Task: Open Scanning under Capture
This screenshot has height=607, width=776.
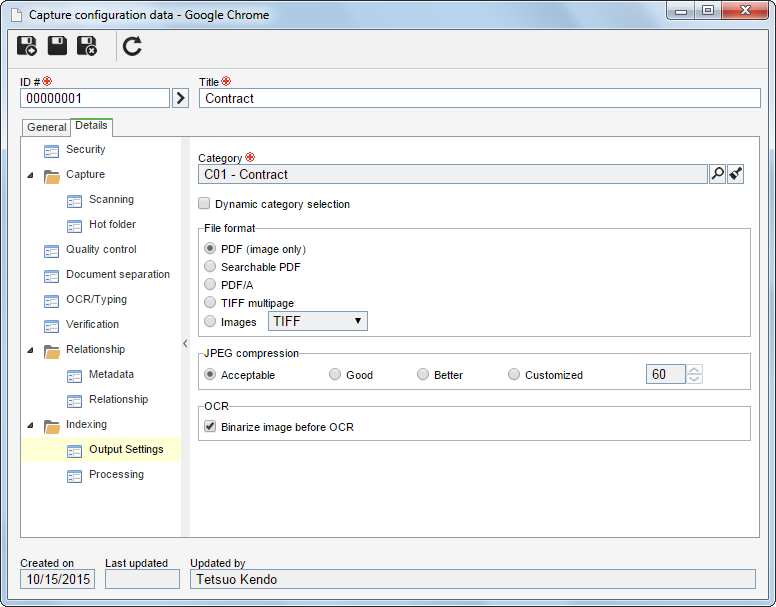Action: 111,199
